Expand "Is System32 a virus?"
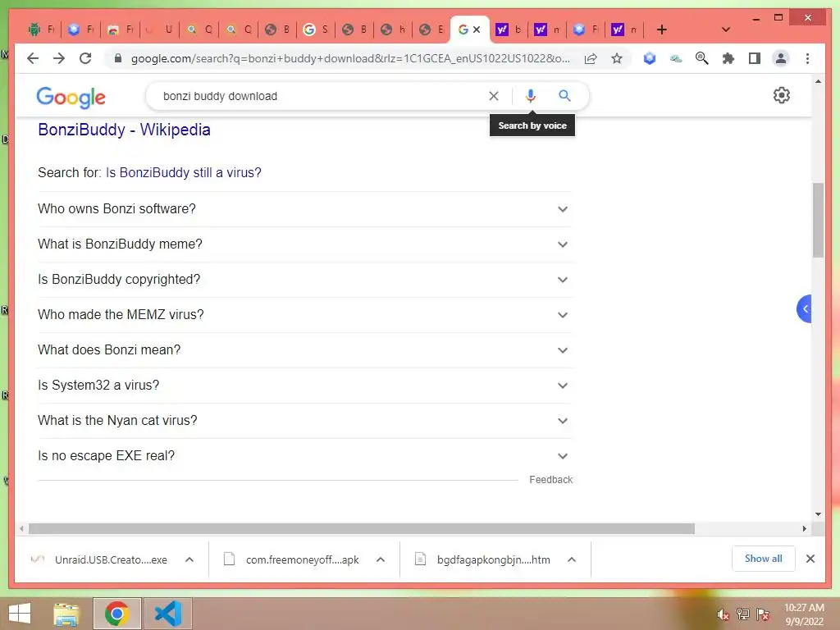The height and width of the screenshot is (630, 840). [x=305, y=386]
